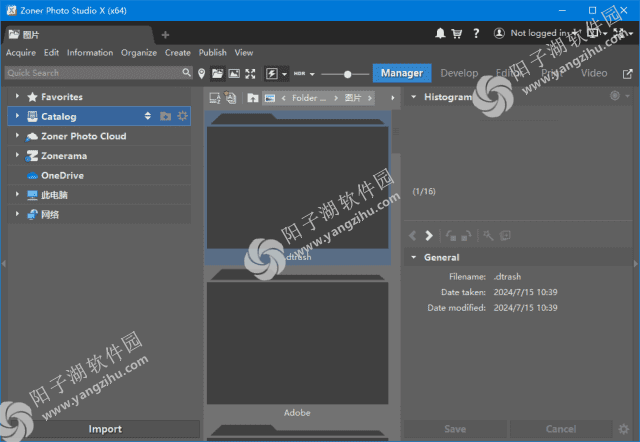
Task: Select the Adobe folder thumbnail
Action: pos(298,344)
